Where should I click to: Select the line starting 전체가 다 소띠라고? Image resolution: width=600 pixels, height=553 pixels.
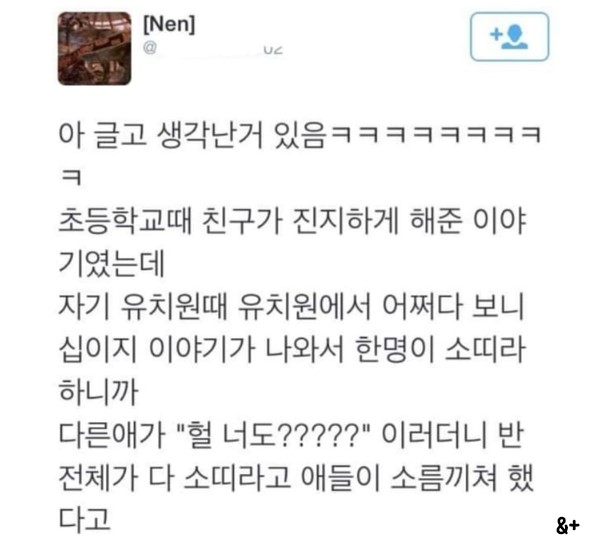coord(296,478)
